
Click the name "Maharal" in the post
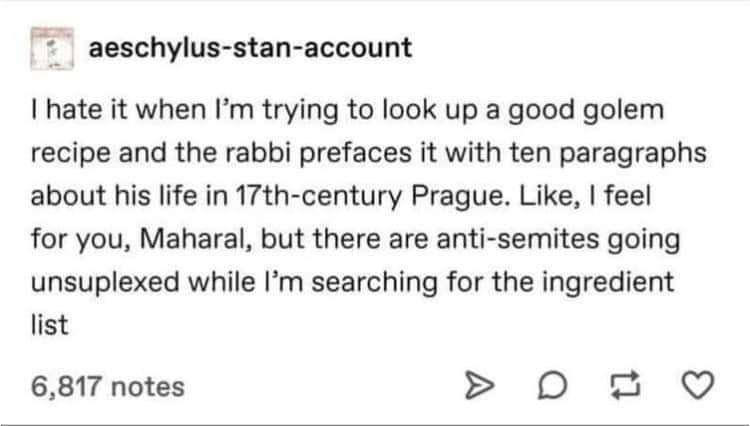(202, 239)
